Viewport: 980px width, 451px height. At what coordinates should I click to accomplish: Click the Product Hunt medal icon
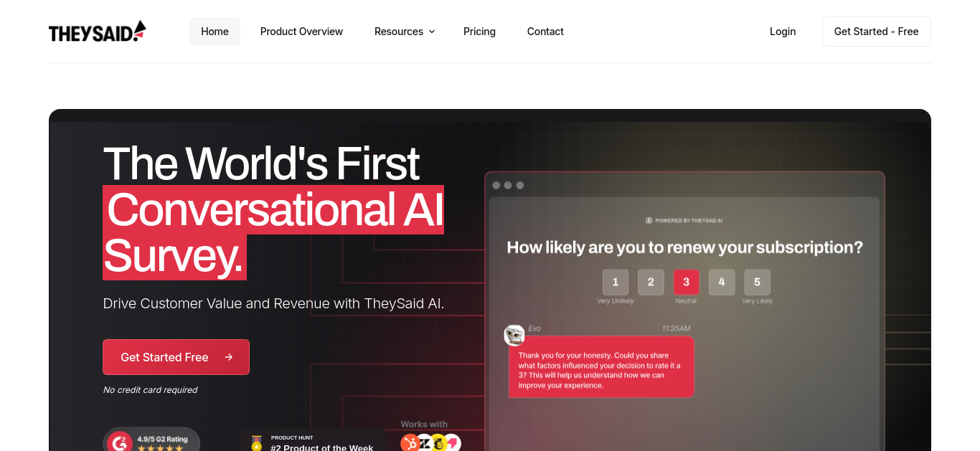[x=256, y=444]
